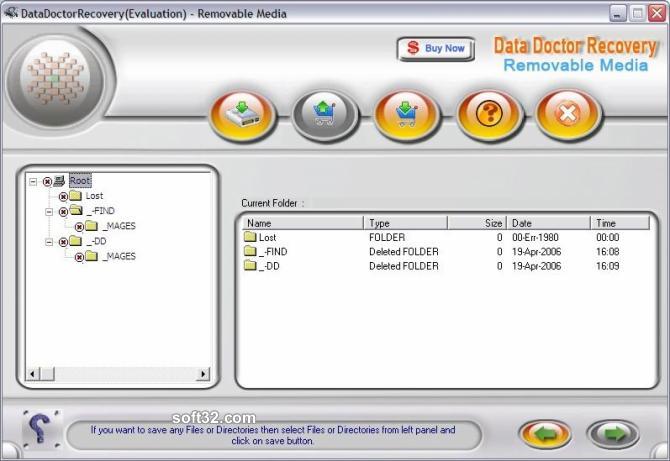Viewport: 670px width, 461px height.
Task: Go forward with the green right arrow
Action: tap(613, 435)
